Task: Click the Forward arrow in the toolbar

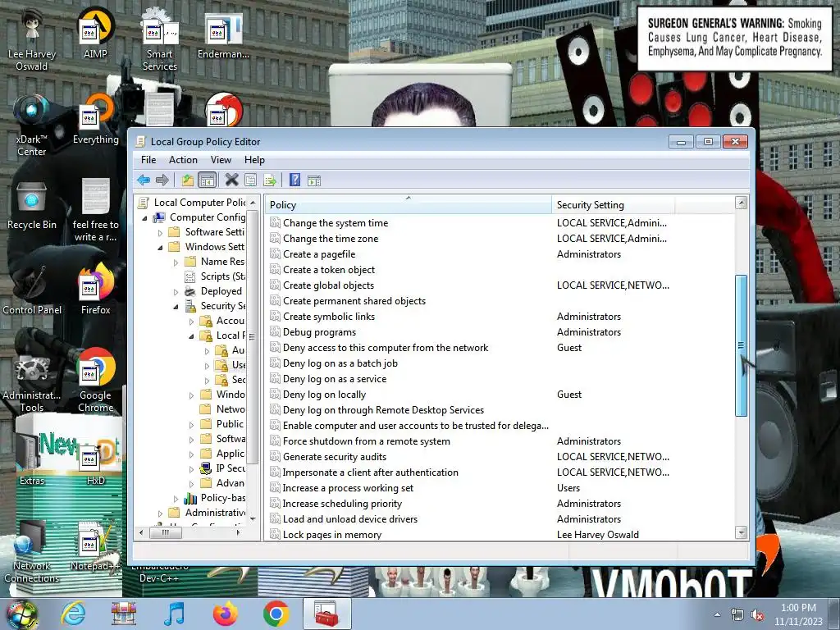Action: tap(162, 180)
